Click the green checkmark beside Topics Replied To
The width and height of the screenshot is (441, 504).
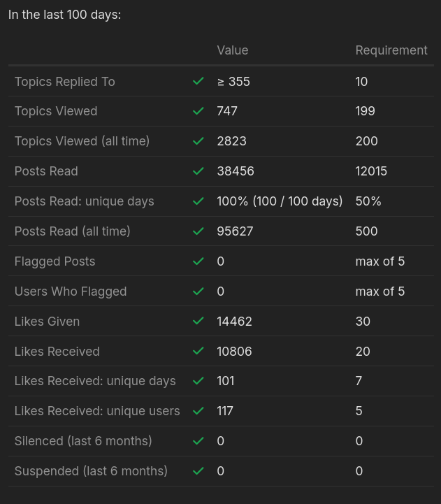pos(198,81)
